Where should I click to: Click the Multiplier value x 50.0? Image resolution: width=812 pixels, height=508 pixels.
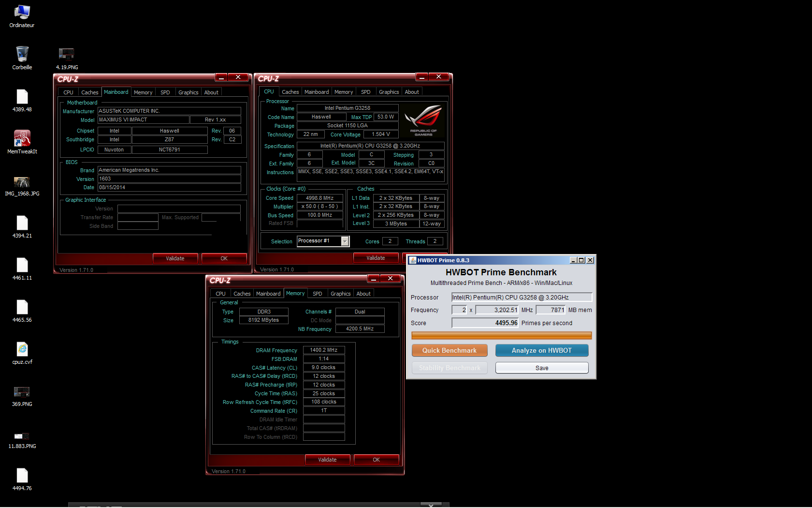[x=320, y=206]
